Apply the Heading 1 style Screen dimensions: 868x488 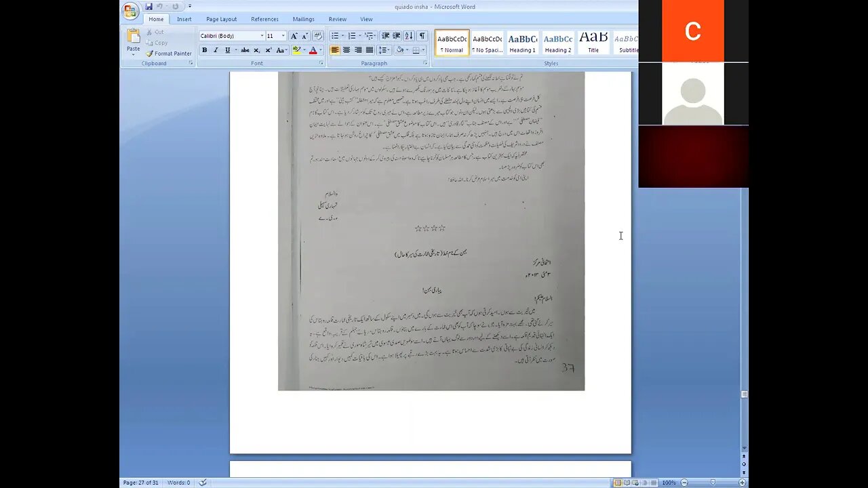[x=522, y=43]
